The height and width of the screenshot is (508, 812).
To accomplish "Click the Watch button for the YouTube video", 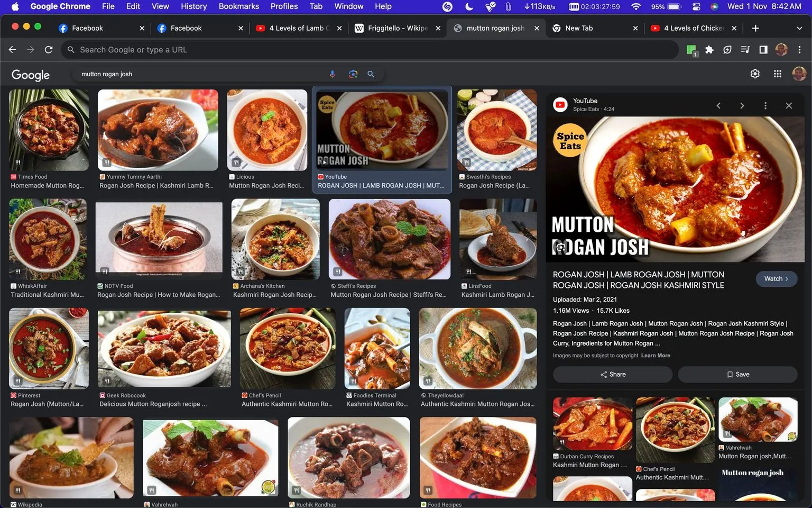I will click(776, 278).
